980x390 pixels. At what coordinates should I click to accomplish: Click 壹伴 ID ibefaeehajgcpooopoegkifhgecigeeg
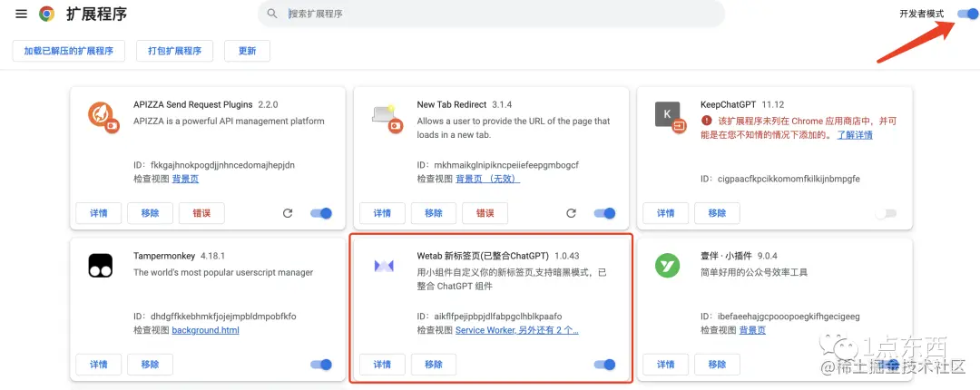[789, 317]
